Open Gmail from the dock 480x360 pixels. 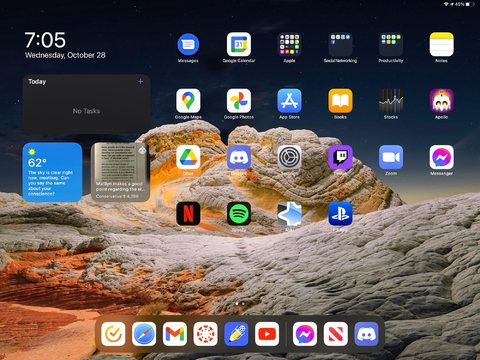(175, 334)
